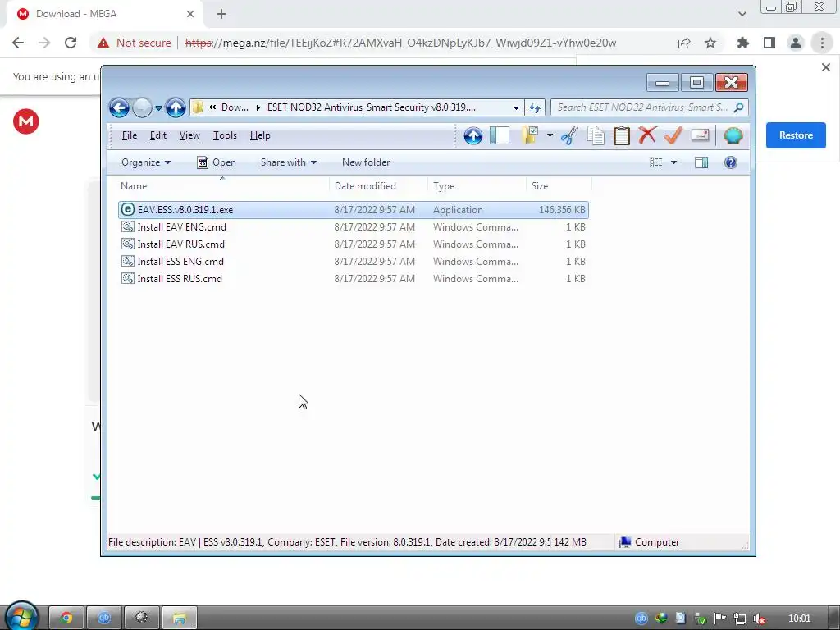Screen dimensions: 840x630
Task: Click Chrome's back navigation arrow
Action: click(18, 43)
